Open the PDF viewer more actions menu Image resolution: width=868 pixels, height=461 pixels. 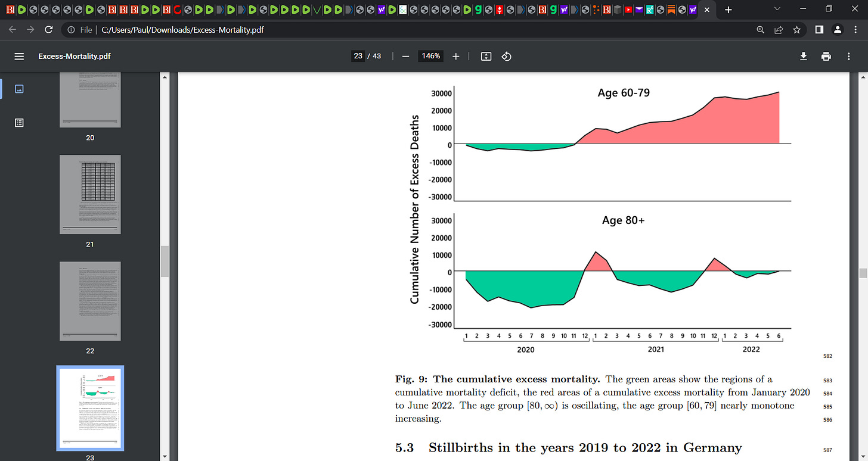(848, 56)
